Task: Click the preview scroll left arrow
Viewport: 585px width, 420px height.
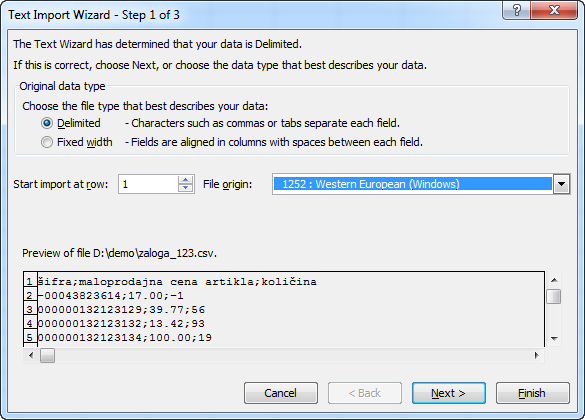Action: click(x=31, y=355)
